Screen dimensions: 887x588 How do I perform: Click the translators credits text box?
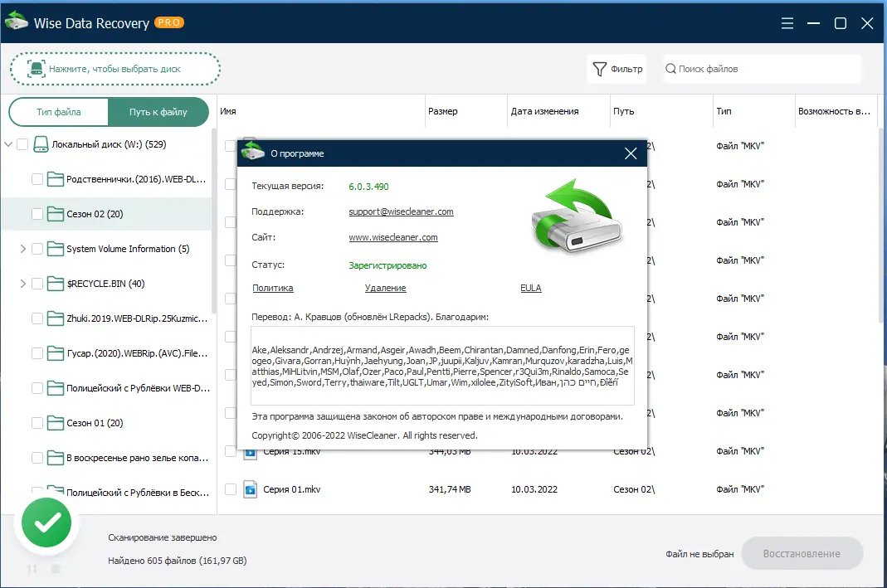pyautogui.click(x=442, y=366)
